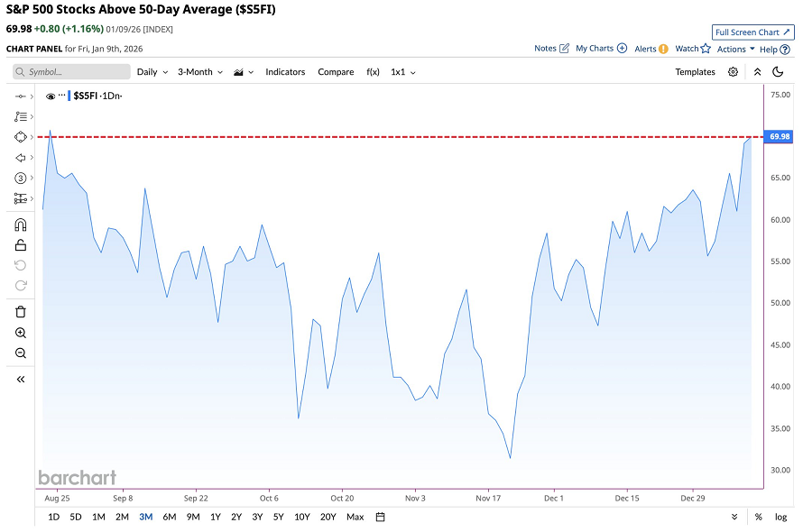Select the 20Y range tab

point(328,517)
